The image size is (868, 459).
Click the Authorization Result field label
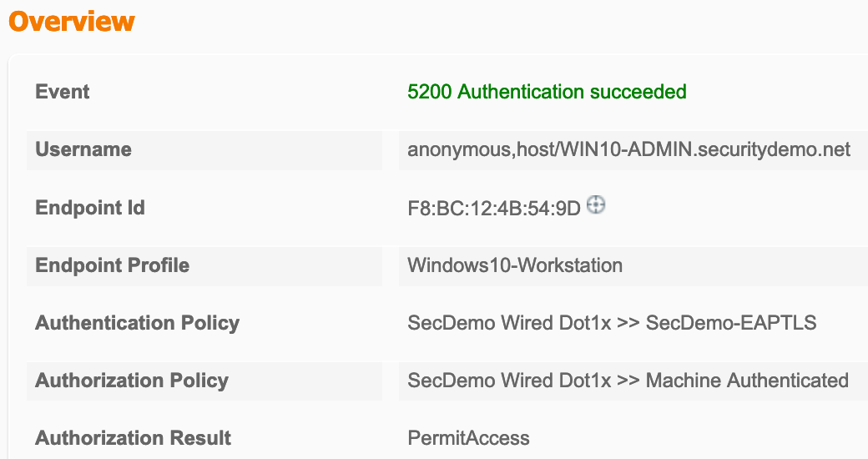coord(134,438)
